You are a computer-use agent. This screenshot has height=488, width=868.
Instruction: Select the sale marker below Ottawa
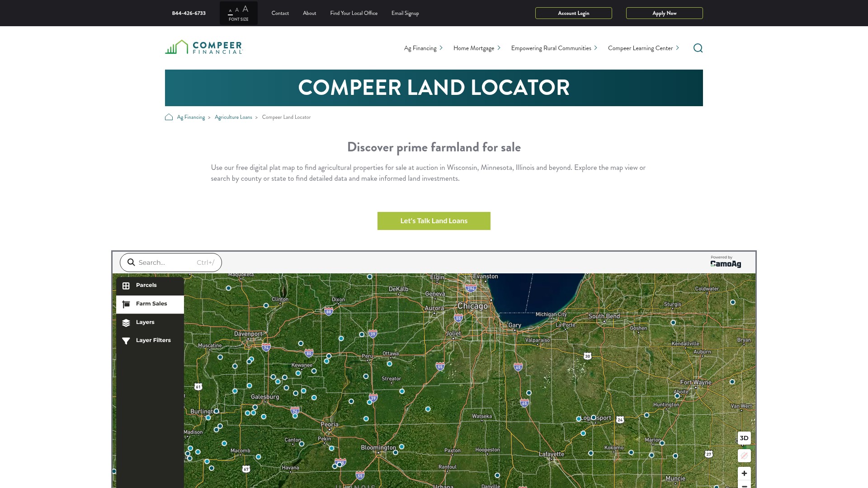pos(389,364)
